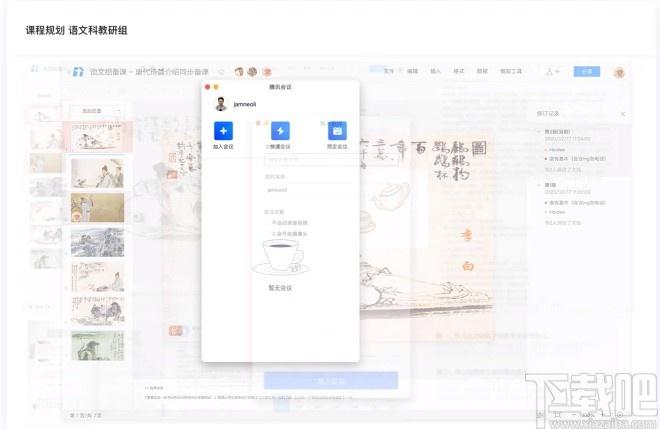The height and width of the screenshot is (429, 660).
Task: Open the 编辑 menu in the document window
Action: 412,71
